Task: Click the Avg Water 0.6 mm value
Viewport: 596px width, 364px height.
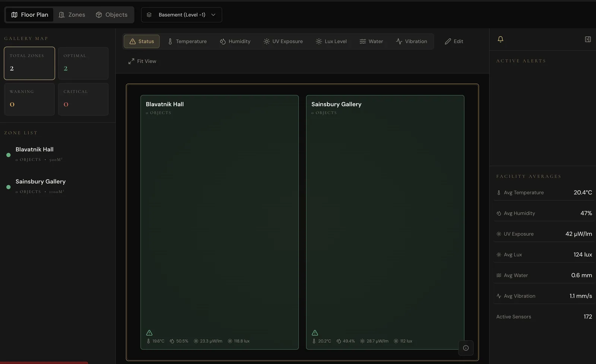Action: tap(581, 275)
